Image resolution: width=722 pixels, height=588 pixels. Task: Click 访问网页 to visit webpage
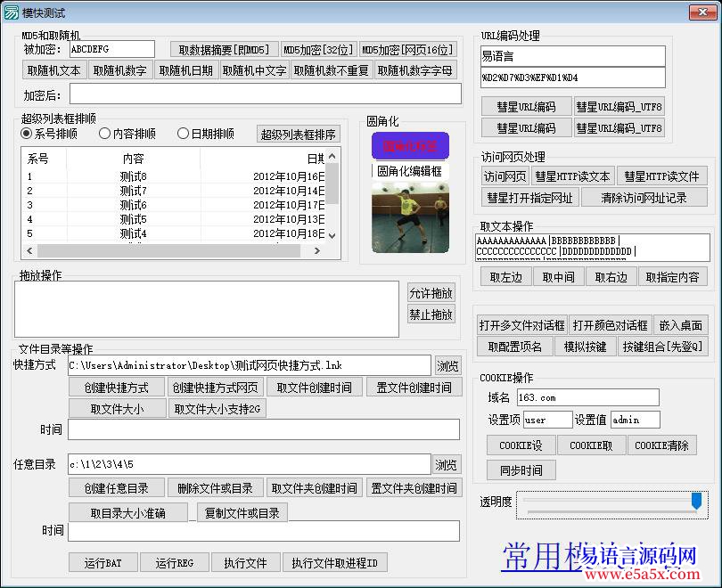pyautogui.click(x=505, y=176)
